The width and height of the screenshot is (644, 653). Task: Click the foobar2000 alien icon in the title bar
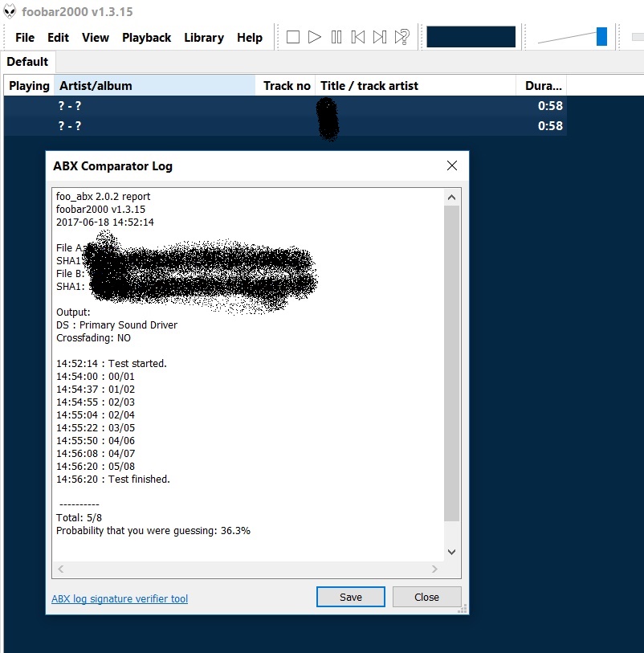pos(10,11)
